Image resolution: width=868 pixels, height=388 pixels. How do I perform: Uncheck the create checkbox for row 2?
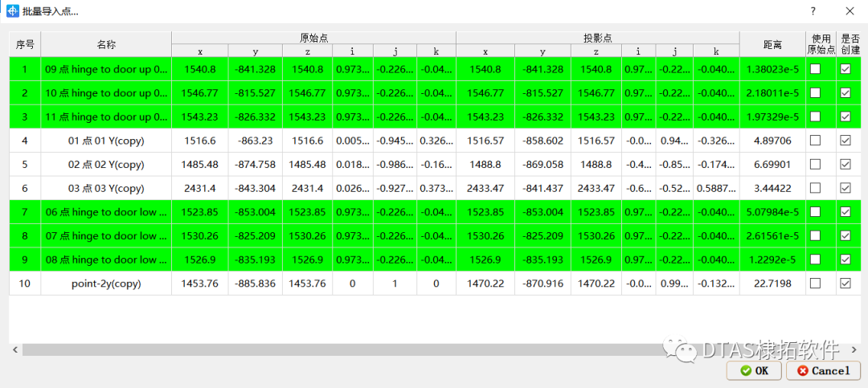[845, 93]
